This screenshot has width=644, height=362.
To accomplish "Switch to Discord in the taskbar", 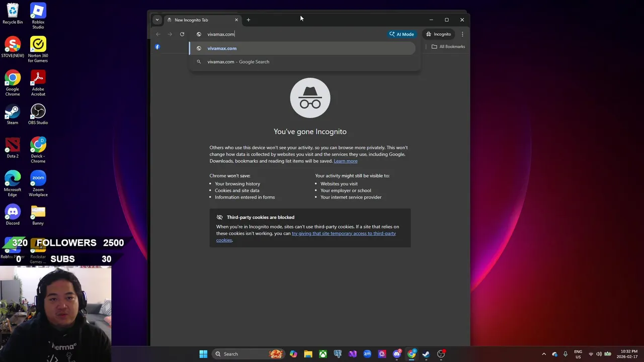I will click(397, 354).
